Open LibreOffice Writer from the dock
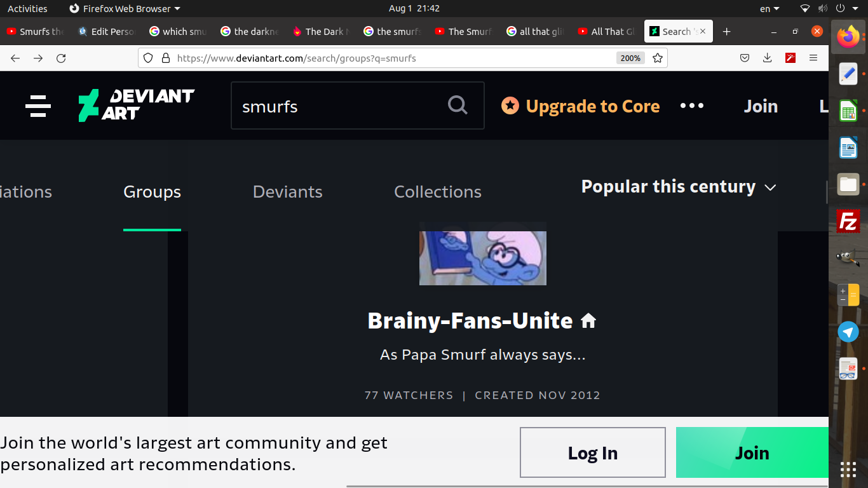Image resolution: width=868 pixels, height=488 pixels. point(848,148)
